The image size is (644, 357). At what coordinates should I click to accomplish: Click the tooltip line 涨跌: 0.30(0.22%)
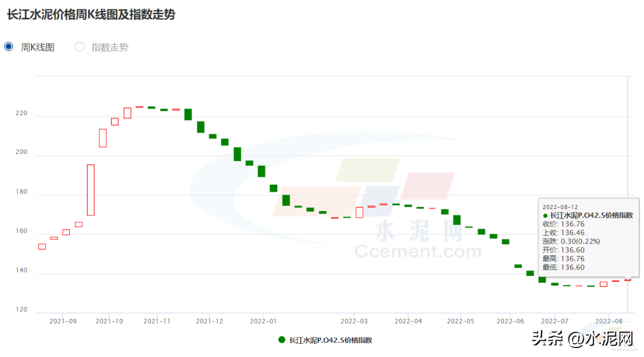[571, 241]
